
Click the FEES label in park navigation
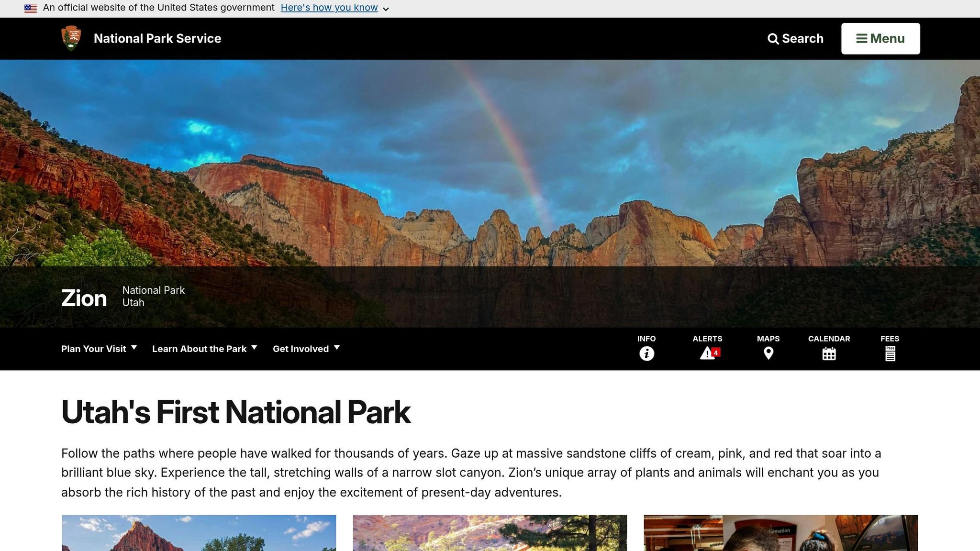890,339
